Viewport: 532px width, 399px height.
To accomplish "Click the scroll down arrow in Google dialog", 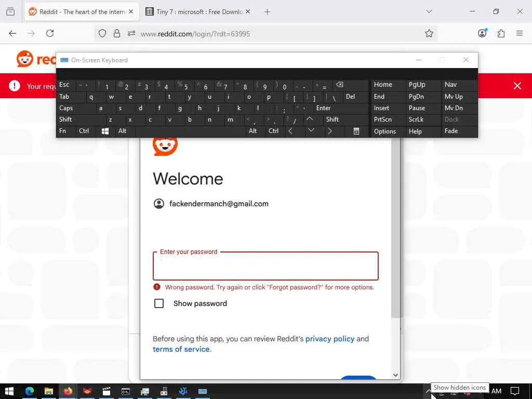I will click(x=395, y=375).
